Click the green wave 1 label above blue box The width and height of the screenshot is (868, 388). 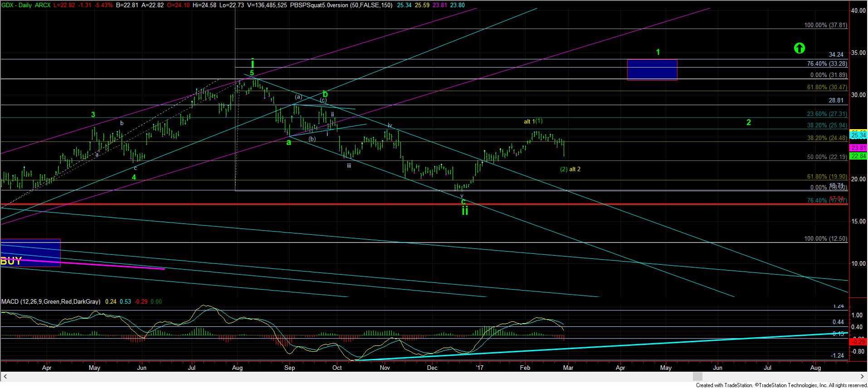[x=658, y=52]
